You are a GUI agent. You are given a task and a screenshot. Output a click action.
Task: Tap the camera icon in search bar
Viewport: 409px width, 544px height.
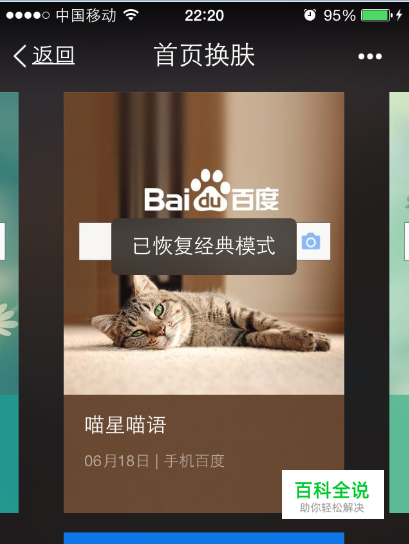click(311, 241)
